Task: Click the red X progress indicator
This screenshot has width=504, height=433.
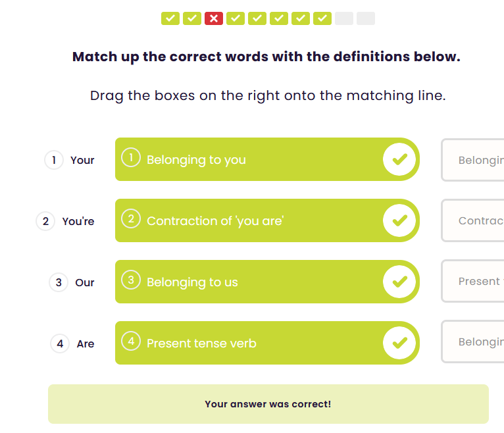Action: 214,18
